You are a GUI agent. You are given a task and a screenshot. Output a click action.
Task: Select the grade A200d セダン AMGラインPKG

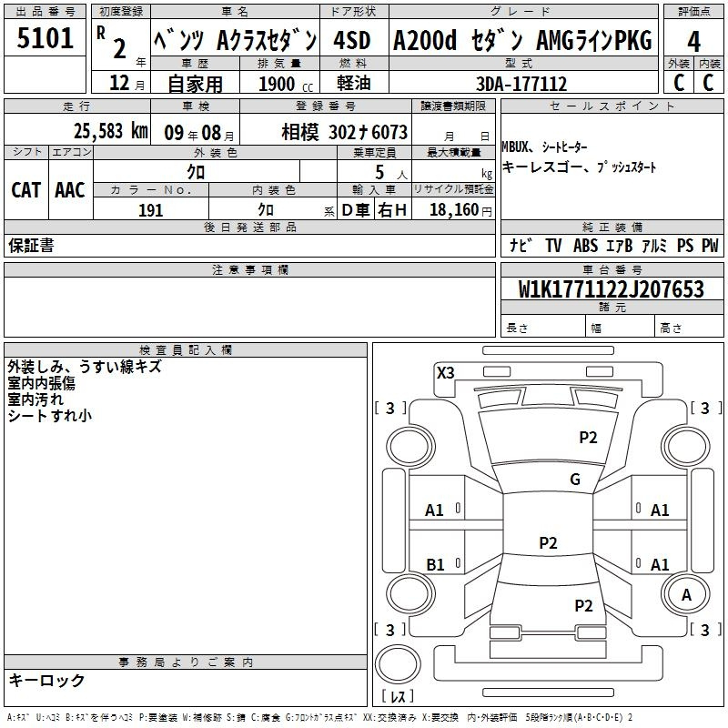[522, 41]
